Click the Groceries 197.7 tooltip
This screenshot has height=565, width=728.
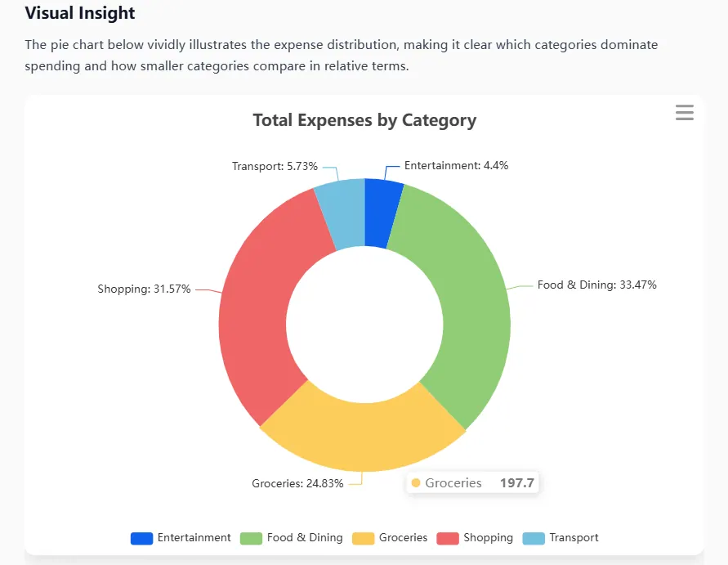472,482
